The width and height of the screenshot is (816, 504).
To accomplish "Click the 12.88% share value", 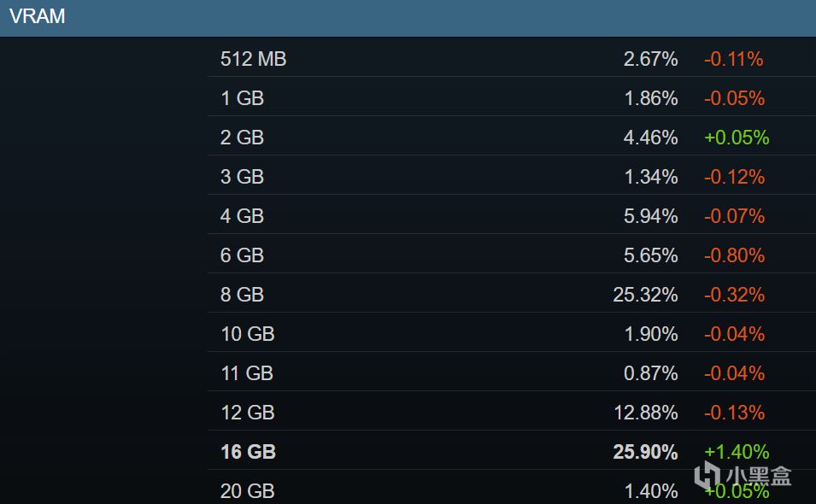I will 646,413.
